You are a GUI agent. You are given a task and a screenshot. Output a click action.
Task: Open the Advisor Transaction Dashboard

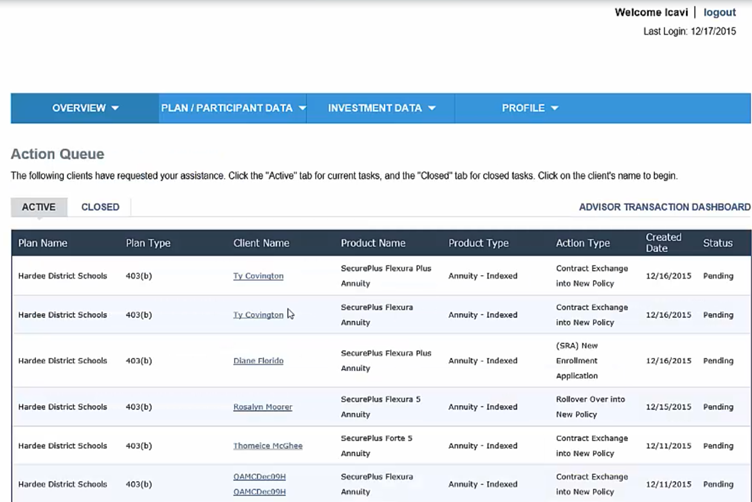[x=664, y=207]
